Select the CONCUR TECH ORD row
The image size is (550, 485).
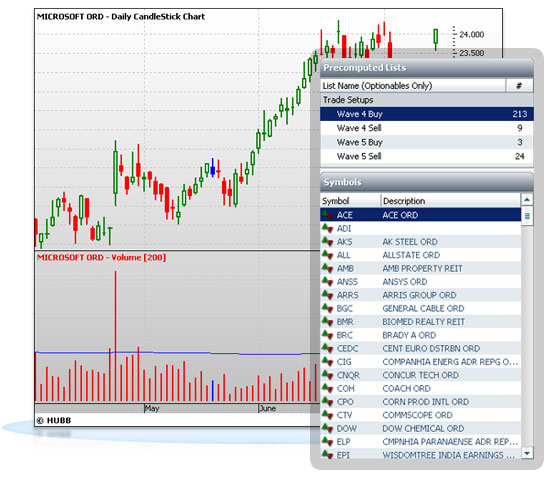point(421,375)
